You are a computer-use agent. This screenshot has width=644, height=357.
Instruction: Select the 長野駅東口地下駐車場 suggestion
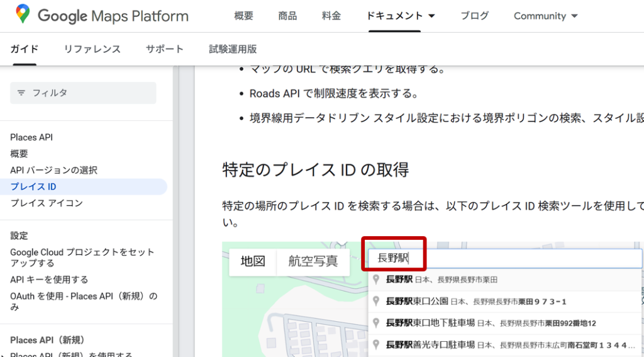[505, 323]
